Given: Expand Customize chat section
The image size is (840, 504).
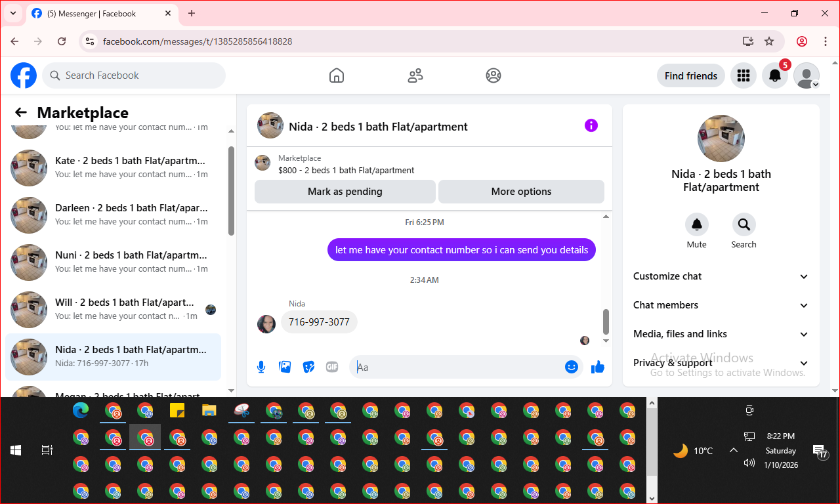Looking at the screenshot, I should pyautogui.click(x=721, y=276).
